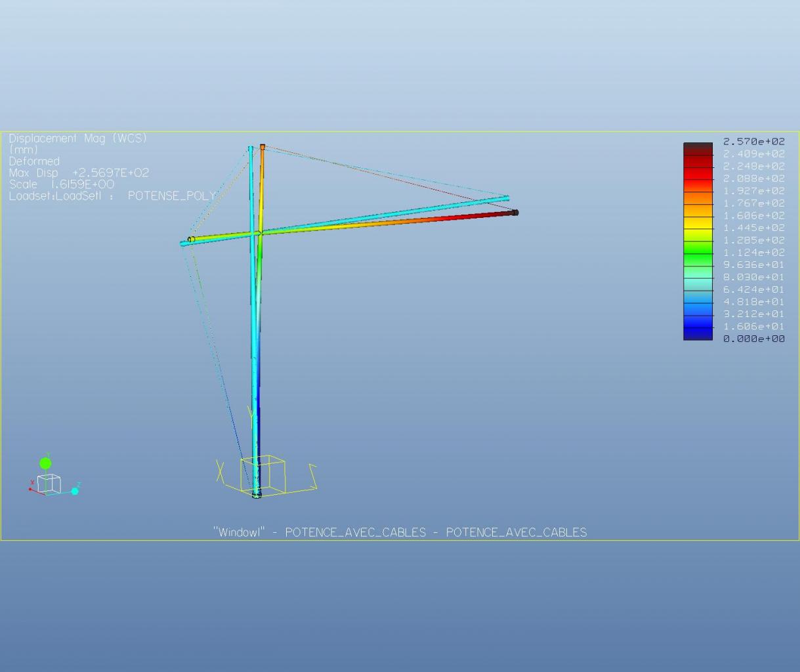Click legend value 1.606e+02
Image resolution: width=800 pixels, height=672 pixels.
(753, 215)
